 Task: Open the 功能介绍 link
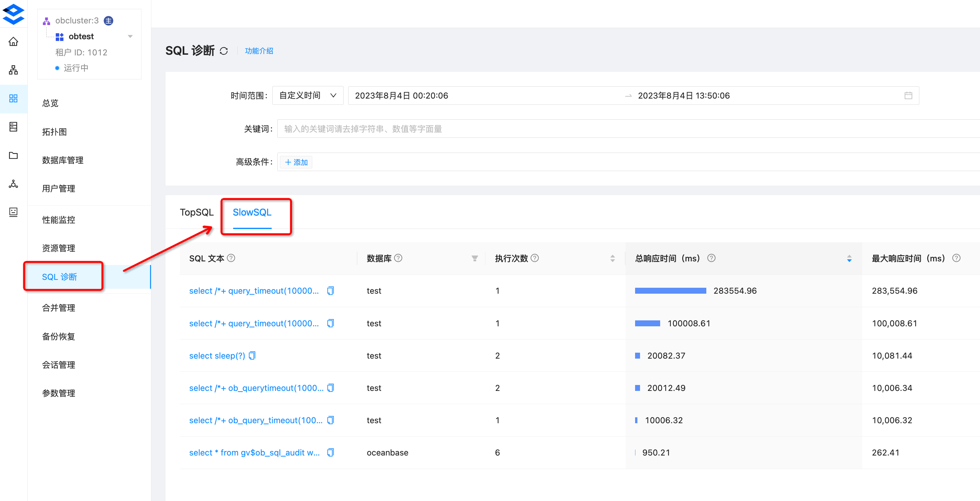259,51
